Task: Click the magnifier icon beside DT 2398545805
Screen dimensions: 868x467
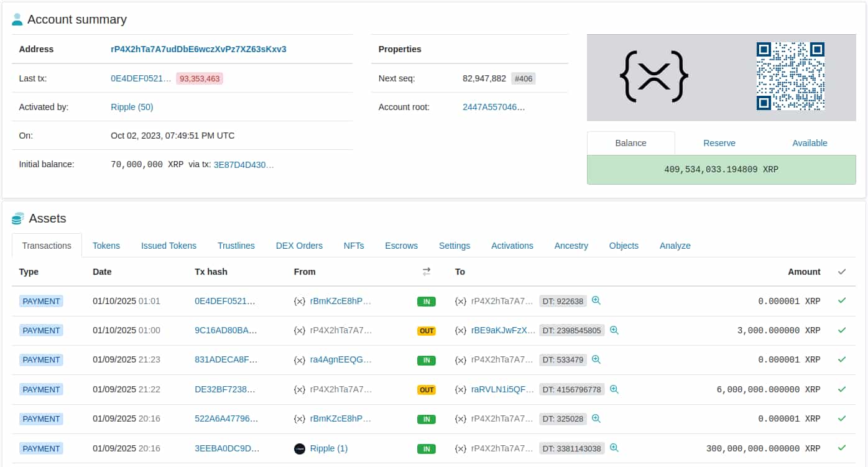Action: pyautogui.click(x=614, y=330)
